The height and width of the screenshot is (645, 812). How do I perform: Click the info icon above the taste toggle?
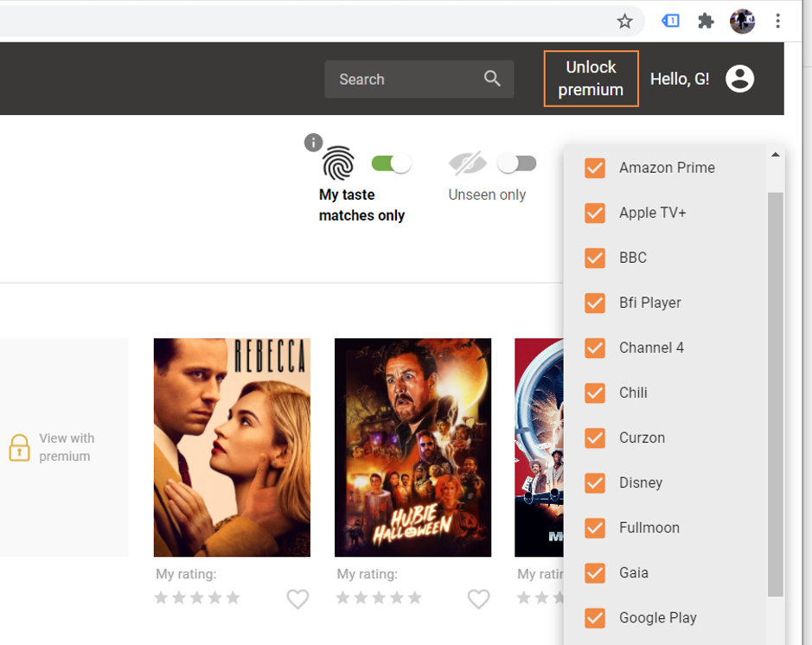coord(313,142)
